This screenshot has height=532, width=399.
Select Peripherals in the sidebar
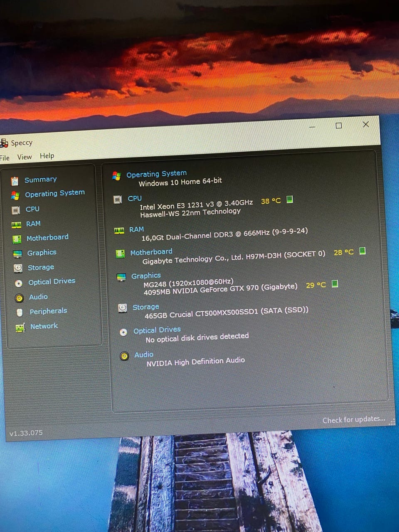coord(48,311)
